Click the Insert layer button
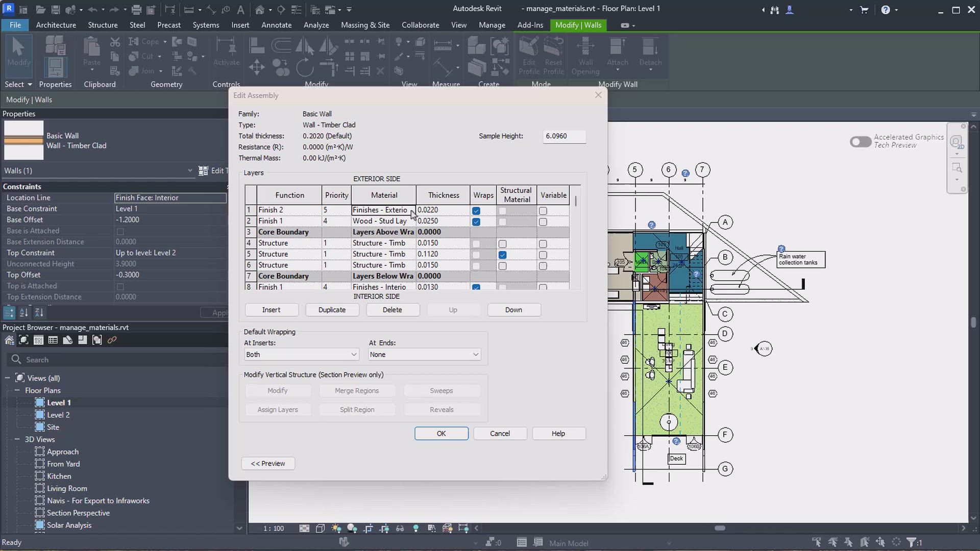This screenshot has height=551, width=980. (x=271, y=310)
